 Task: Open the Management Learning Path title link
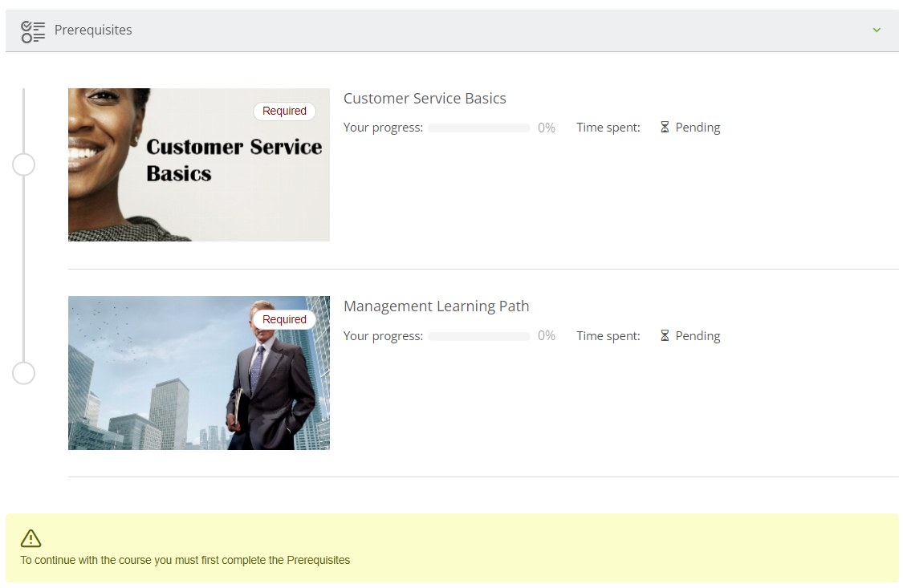coord(437,306)
